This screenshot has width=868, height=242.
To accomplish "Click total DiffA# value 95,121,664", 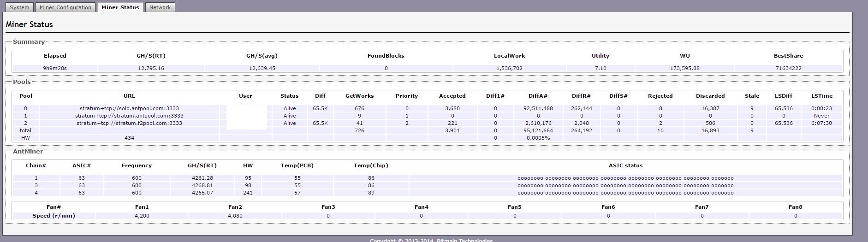I will pyautogui.click(x=538, y=130).
